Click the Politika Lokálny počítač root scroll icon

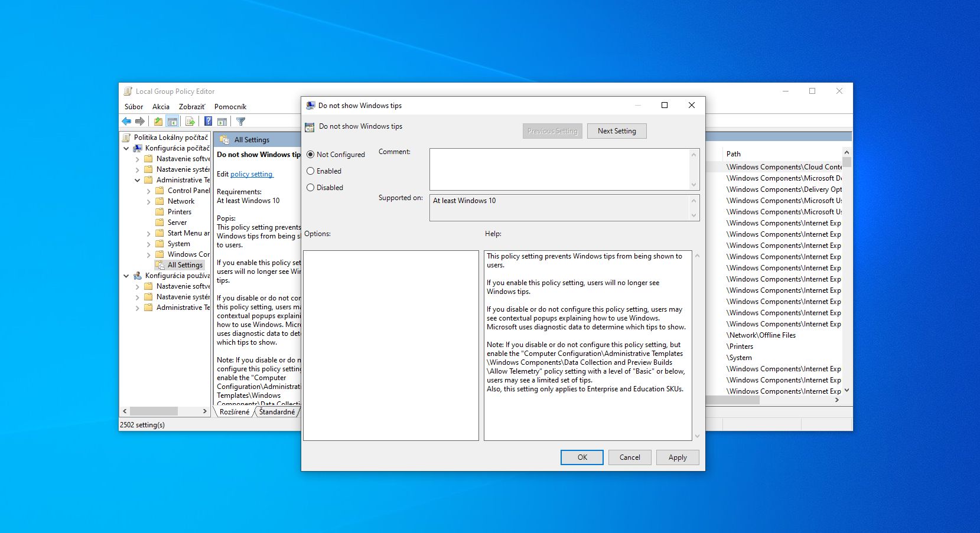point(126,138)
